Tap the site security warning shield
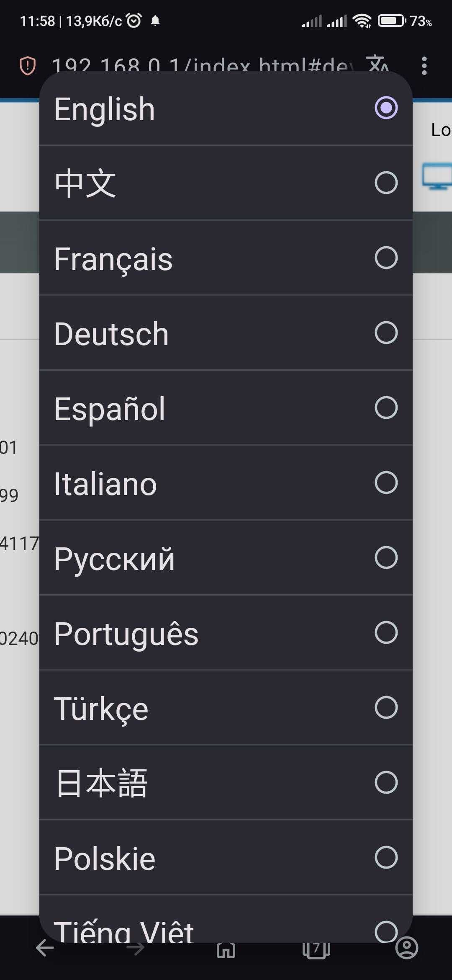Screen dimensions: 452x980 (x=28, y=66)
